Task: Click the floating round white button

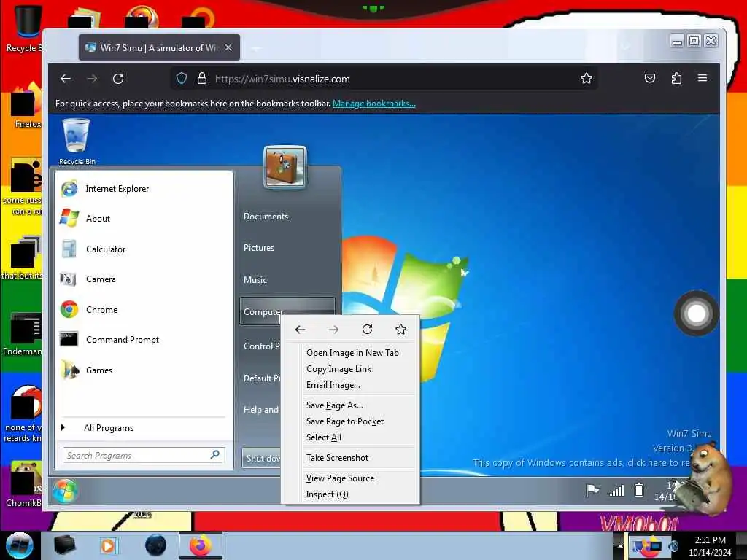Action: [x=697, y=314]
